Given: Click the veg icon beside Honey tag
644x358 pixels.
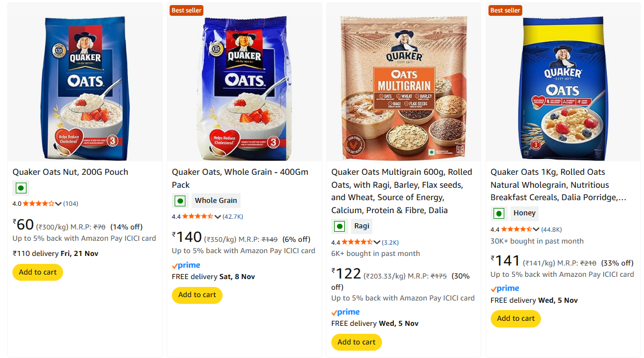Looking at the screenshot, I should (x=499, y=214).
